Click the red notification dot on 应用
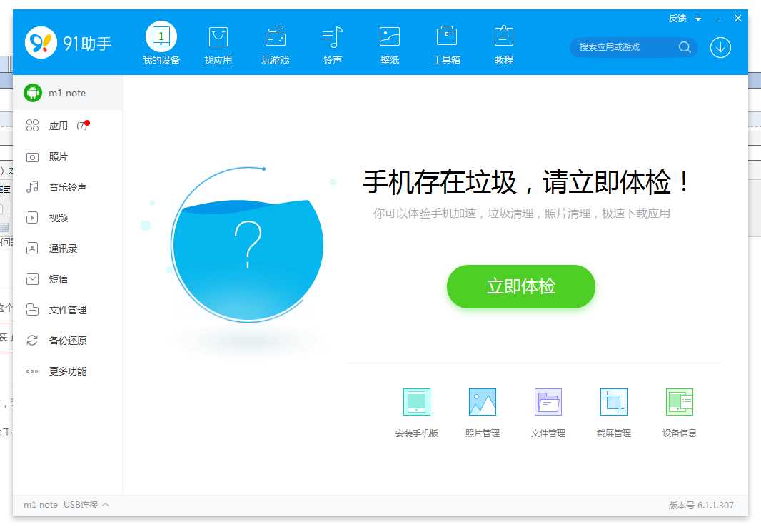The height and width of the screenshot is (532, 761). [x=87, y=123]
